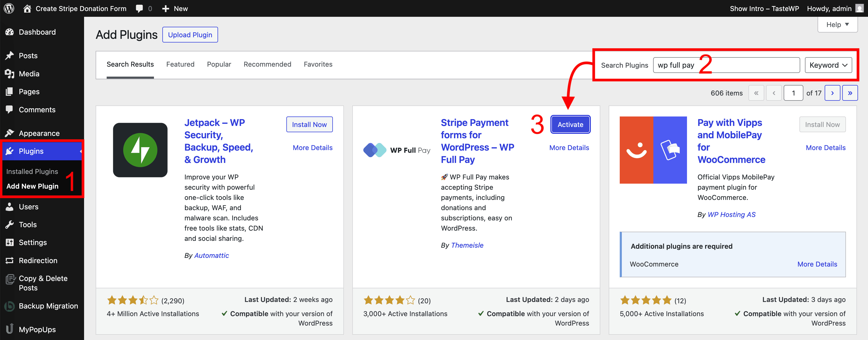The image size is (868, 340).
Task: Expand the Help dropdown
Action: (837, 24)
